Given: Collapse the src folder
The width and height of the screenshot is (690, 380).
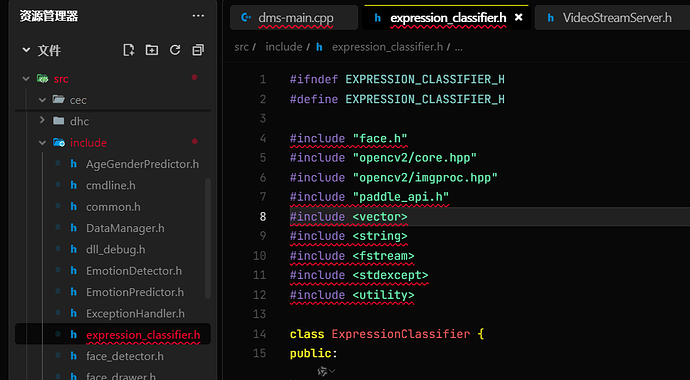Looking at the screenshot, I should pos(25,79).
